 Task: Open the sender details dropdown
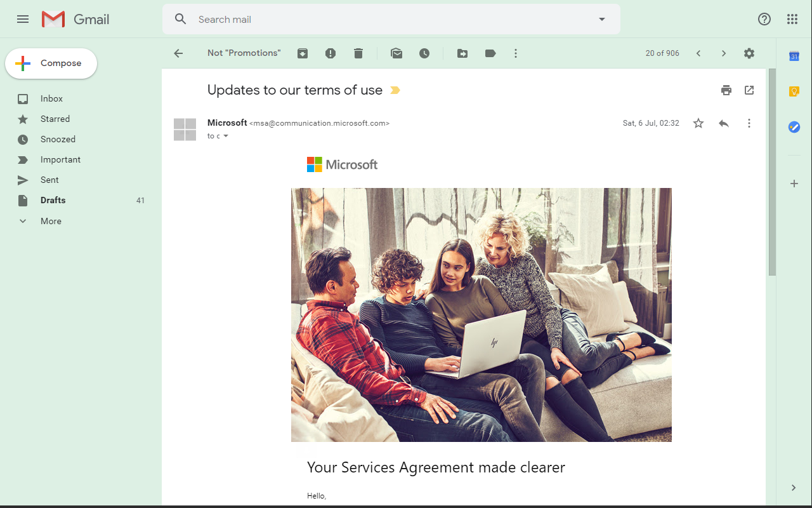pyautogui.click(x=226, y=136)
